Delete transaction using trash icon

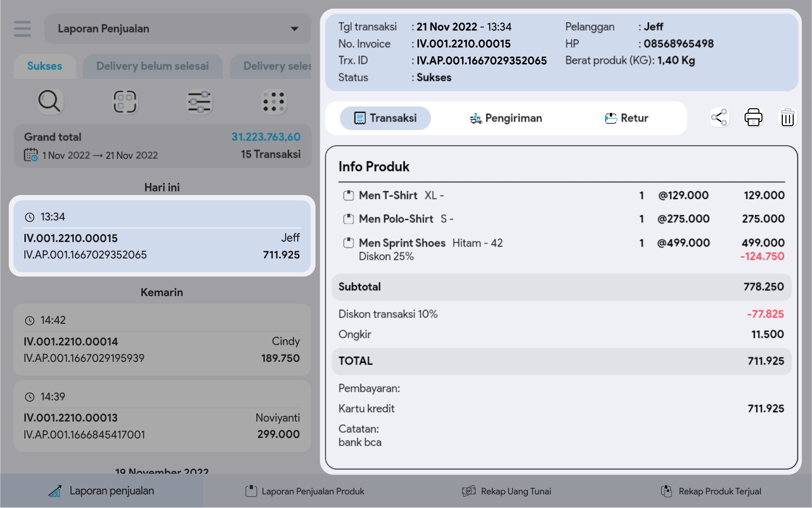pos(787,117)
